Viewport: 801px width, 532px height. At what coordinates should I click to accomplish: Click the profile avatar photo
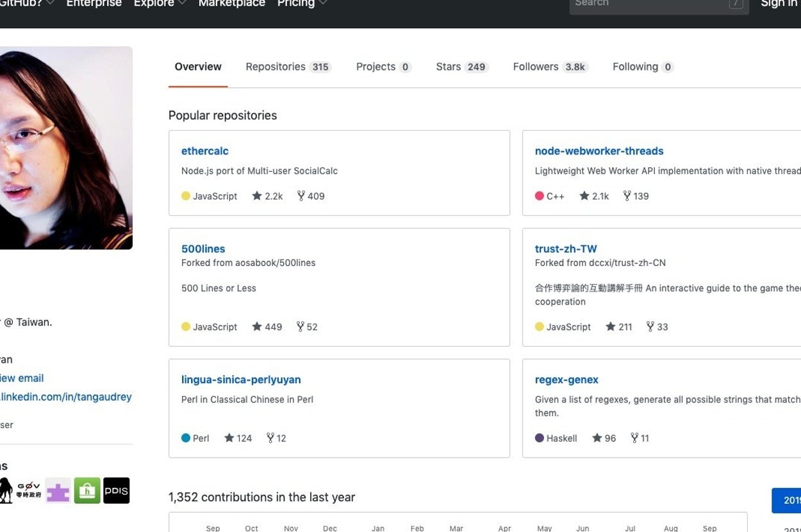click(66, 148)
